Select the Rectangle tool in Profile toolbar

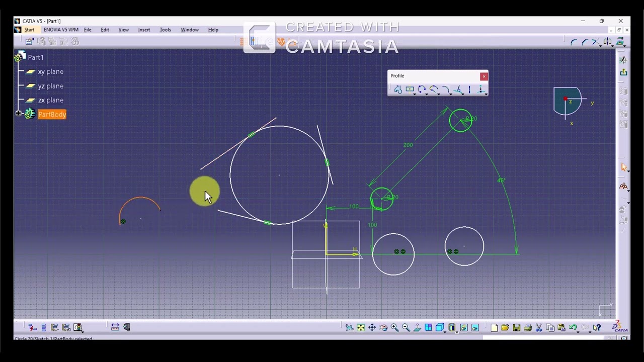point(410,89)
